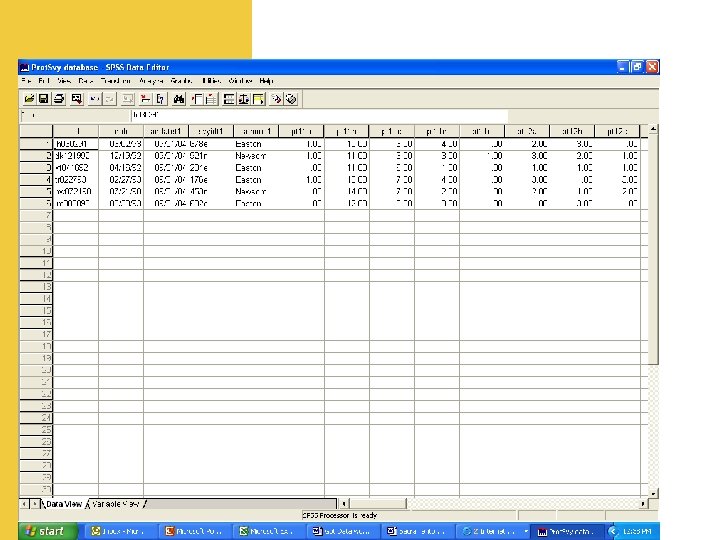Minimize the SPSS Data Editor window

[x=622, y=67]
